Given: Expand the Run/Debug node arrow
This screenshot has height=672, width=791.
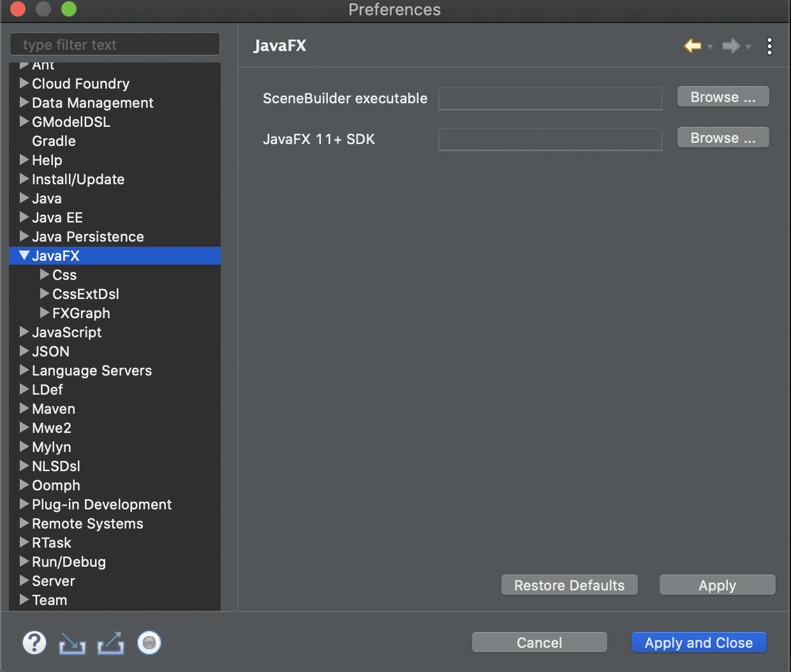Looking at the screenshot, I should pos(24,561).
